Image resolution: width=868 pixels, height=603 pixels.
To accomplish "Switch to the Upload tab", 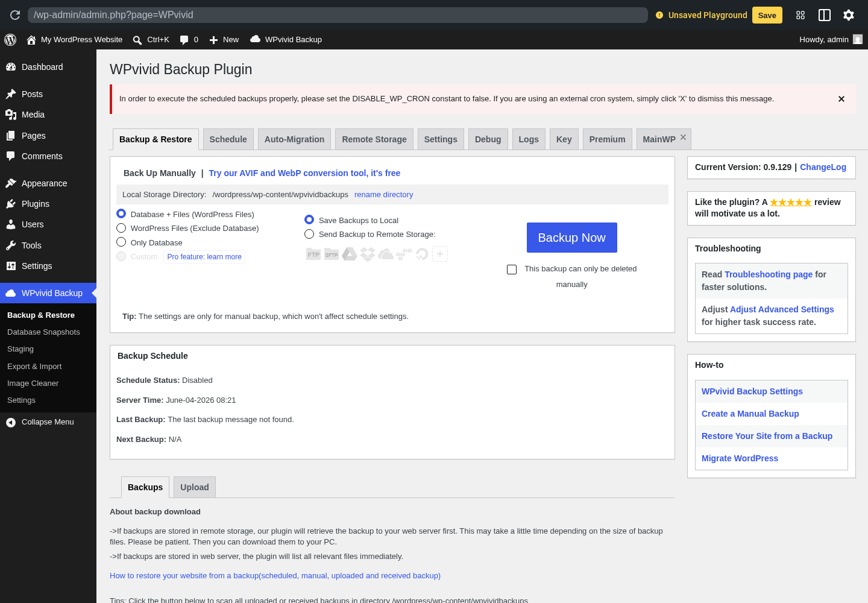I will 194,487.
